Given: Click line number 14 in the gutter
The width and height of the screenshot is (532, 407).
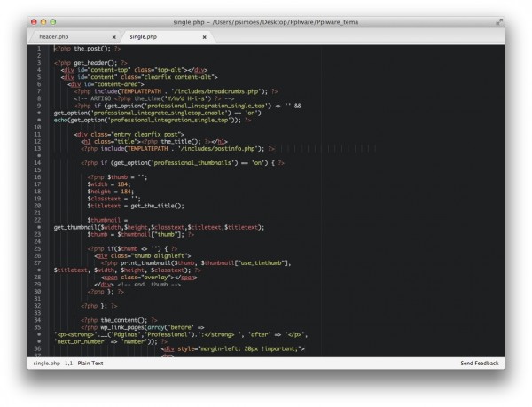Looking at the screenshot, I should tap(37, 163).
